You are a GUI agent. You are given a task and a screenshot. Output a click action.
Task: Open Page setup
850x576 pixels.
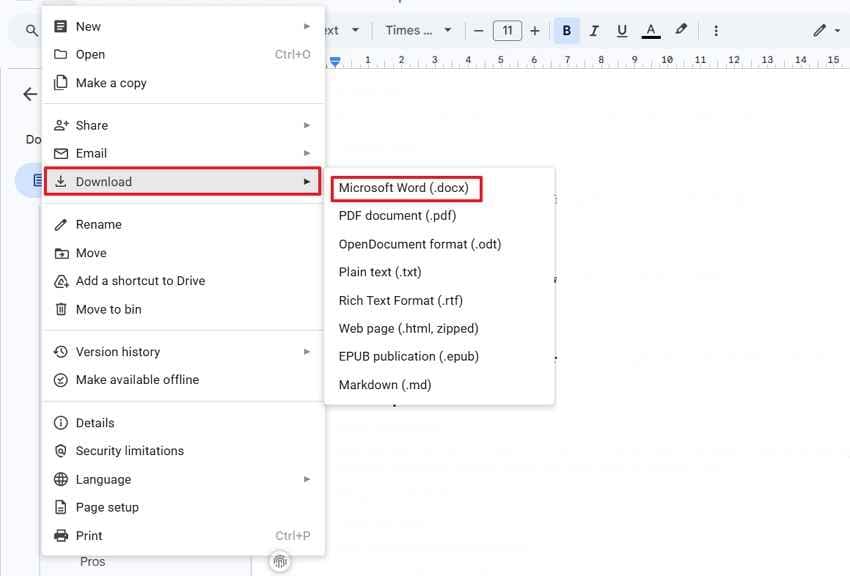183,508
